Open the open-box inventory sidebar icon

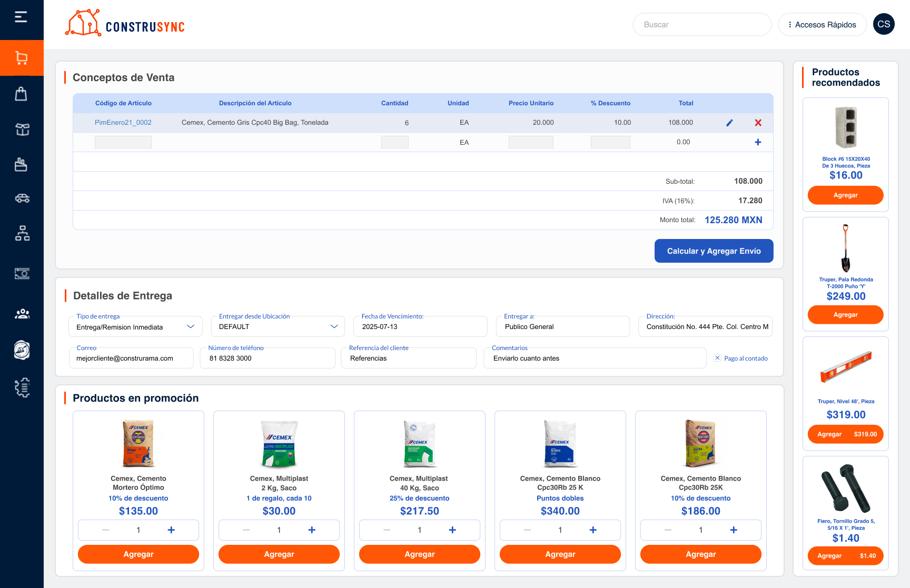[x=22, y=129]
